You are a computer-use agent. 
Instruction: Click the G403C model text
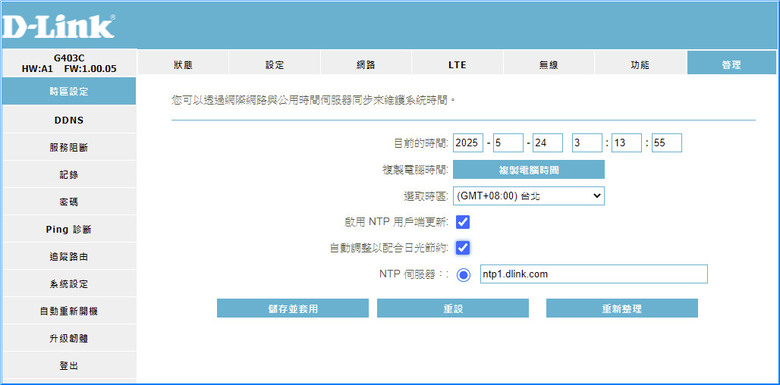click(x=69, y=59)
